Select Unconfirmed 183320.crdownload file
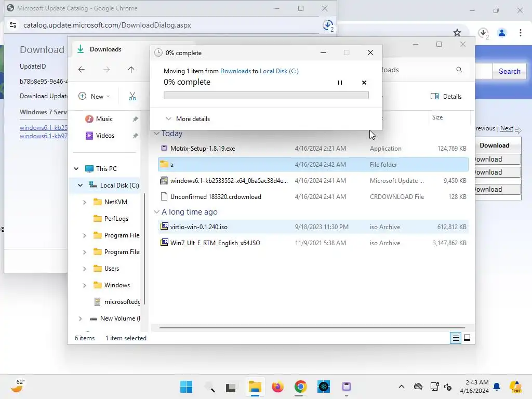This screenshot has width=532, height=399. 313,197
